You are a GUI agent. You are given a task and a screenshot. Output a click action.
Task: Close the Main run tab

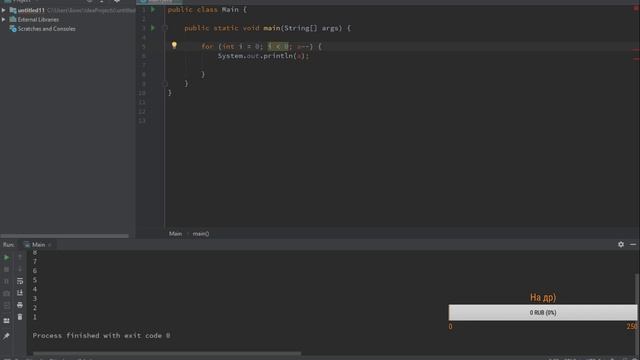[50, 245]
